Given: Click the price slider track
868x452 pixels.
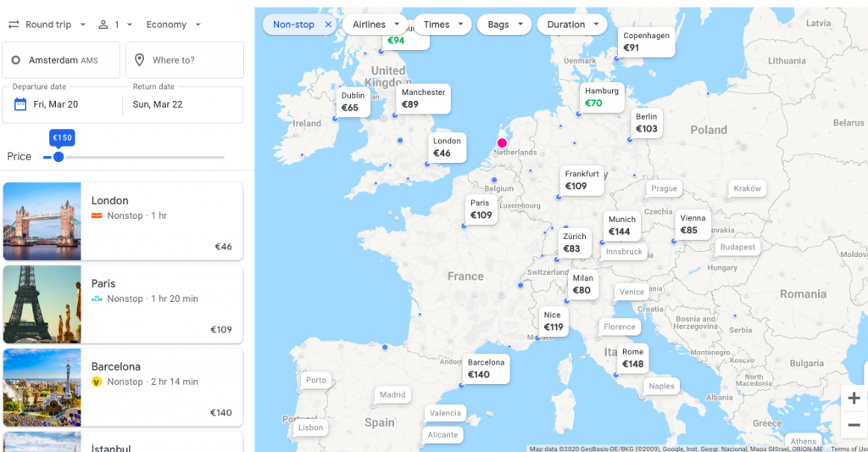Looking at the screenshot, I should coord(134,158).
